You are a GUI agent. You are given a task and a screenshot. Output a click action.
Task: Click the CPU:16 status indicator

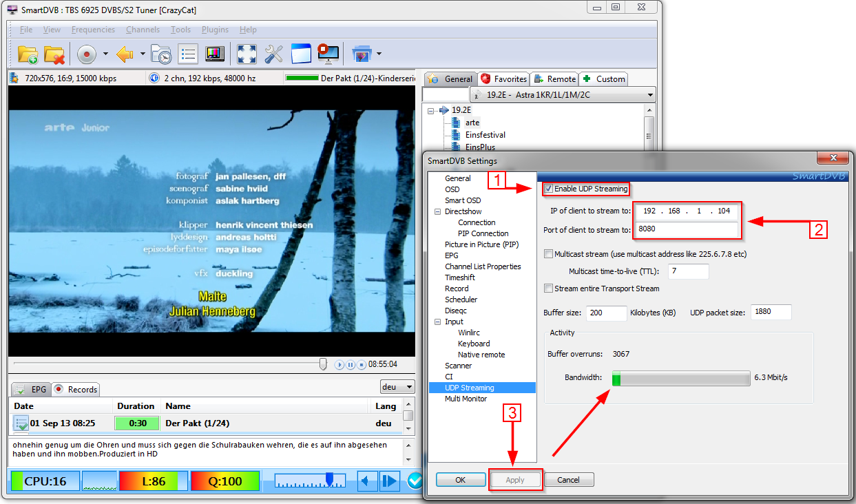click(x=45, y=481)
